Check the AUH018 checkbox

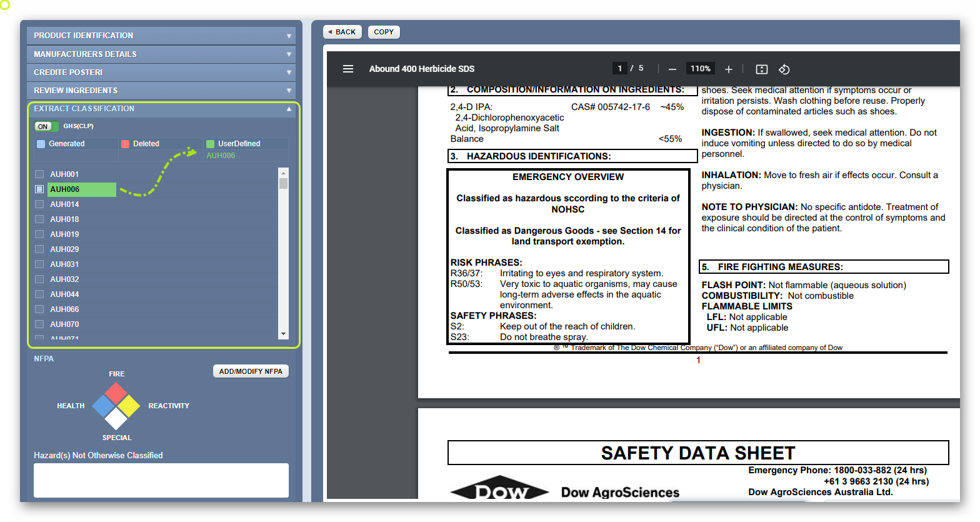39,219
